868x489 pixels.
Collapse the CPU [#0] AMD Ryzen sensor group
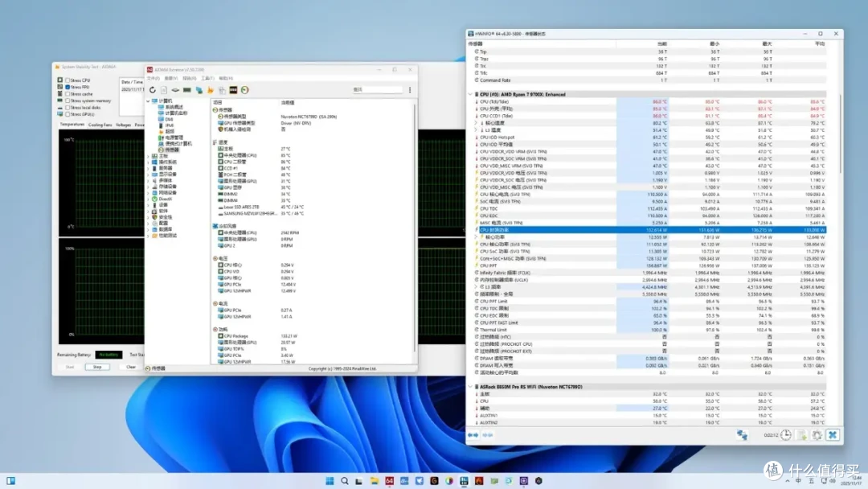pos(470,95)
